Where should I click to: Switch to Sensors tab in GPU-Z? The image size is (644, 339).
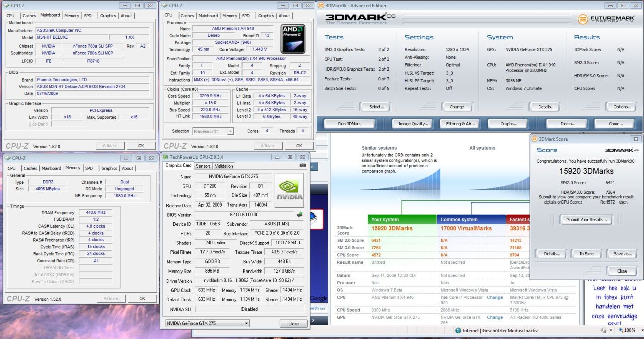point(203,166)
